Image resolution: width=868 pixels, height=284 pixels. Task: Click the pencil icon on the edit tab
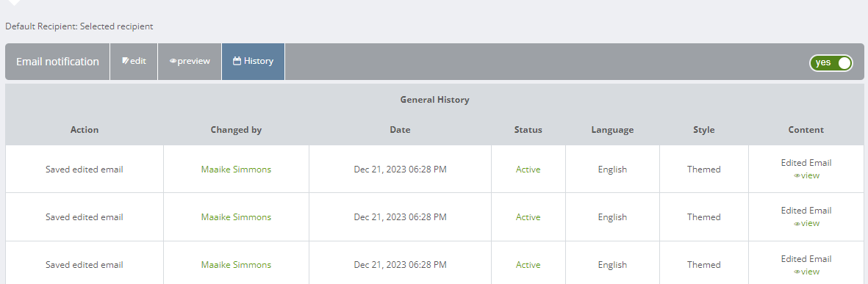point(126,61)
